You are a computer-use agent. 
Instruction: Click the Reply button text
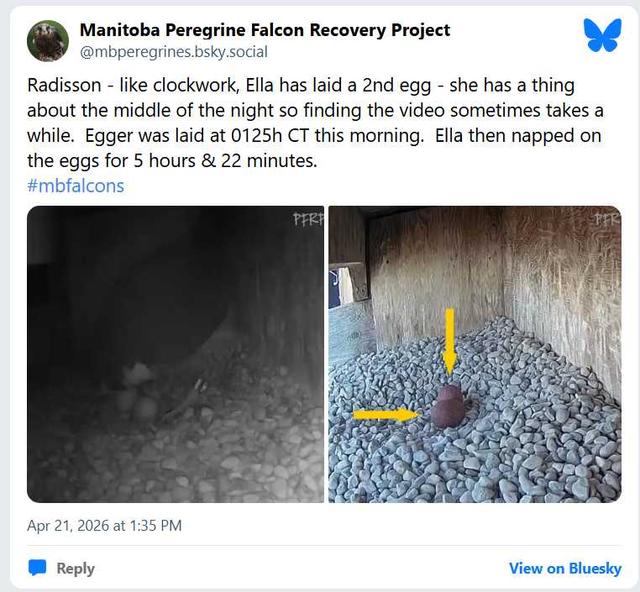(75, 568)
